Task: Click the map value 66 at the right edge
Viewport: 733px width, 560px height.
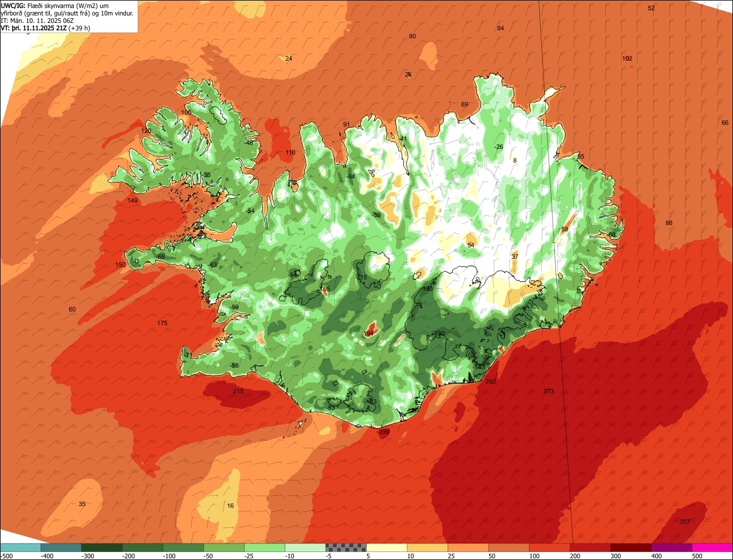Action: pos(725,123)
